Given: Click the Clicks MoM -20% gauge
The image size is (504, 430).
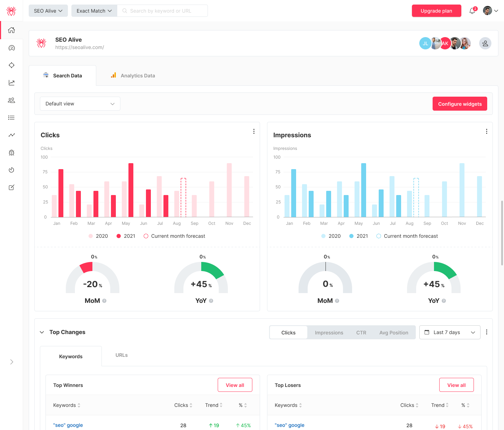Looking at the screenshot, I should (x=93, y=278).
